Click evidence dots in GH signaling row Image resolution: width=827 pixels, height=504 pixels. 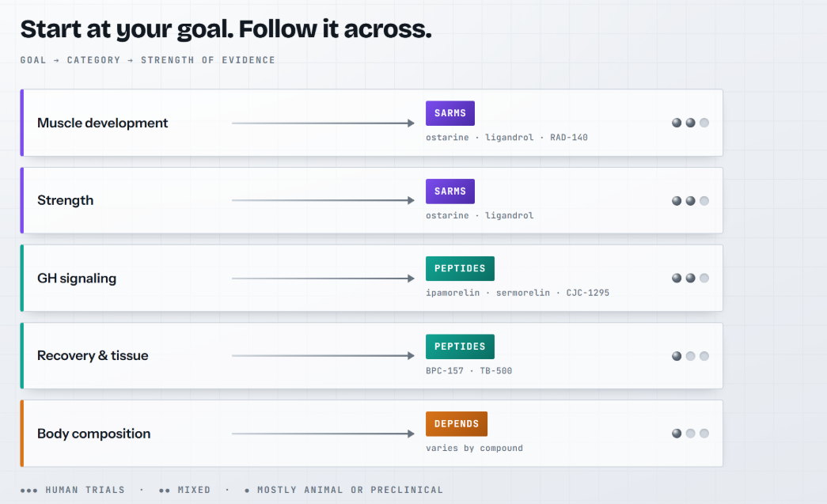[x=690, y=278]
